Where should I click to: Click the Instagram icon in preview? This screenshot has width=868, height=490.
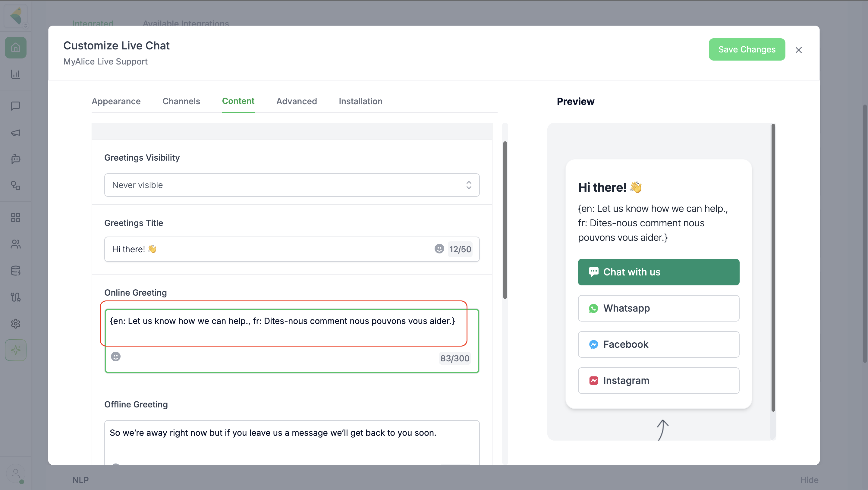tap(593, 381)
